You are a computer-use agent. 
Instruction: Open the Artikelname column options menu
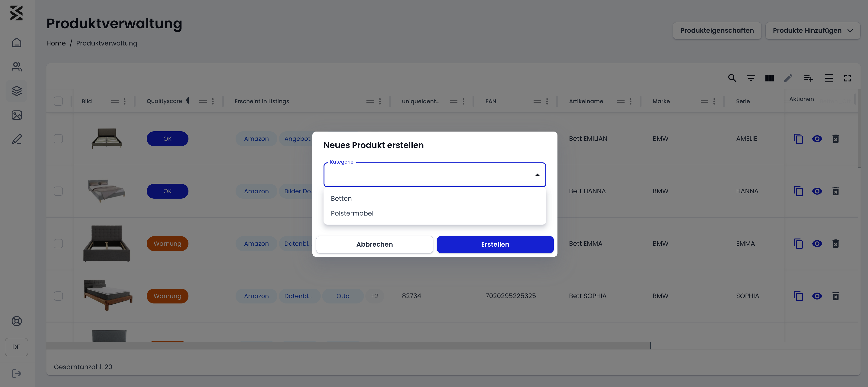point(630,101)
